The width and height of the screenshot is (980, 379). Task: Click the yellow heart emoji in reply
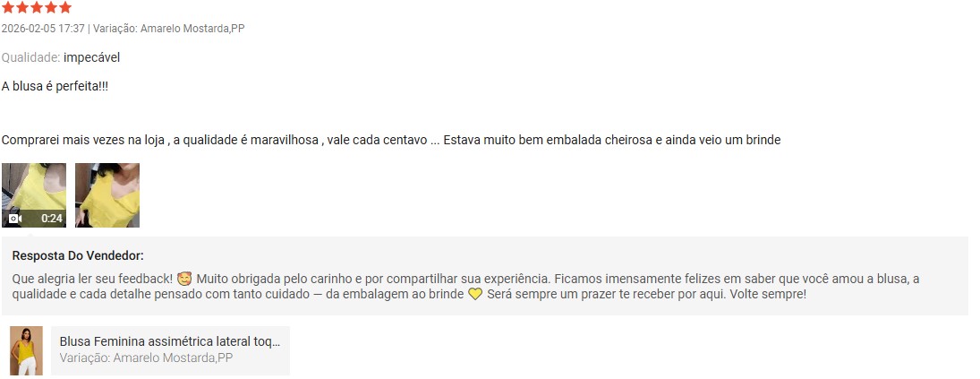tap(475, 294)
